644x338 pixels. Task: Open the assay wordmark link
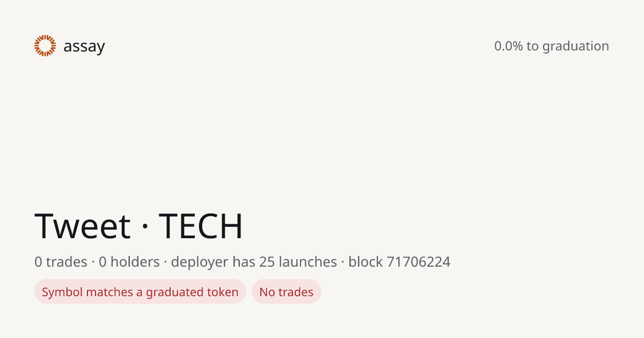84,47
